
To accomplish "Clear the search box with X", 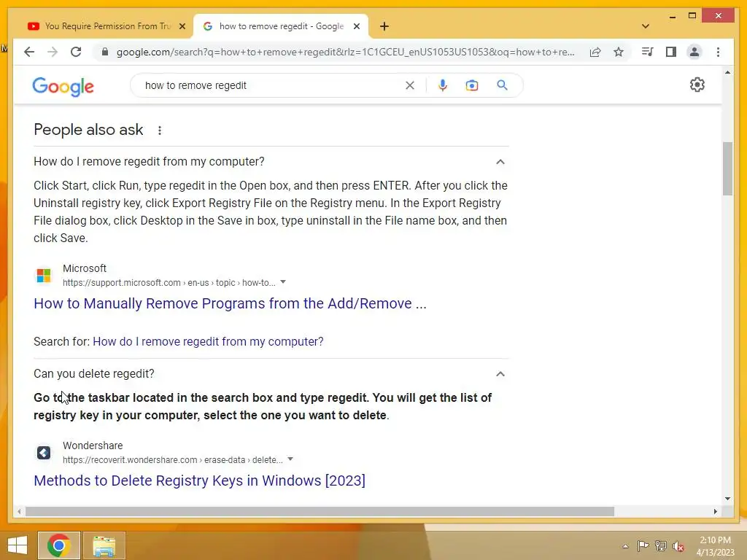I will coord(410,85).
